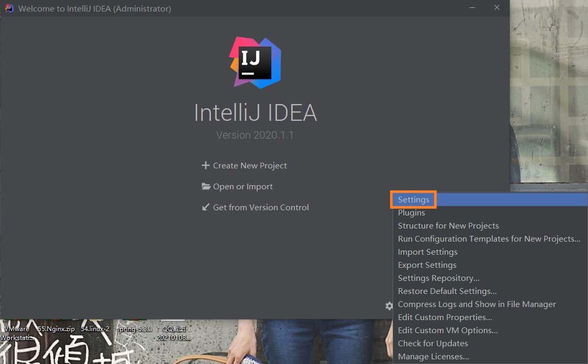
Task: Create New Project
Action: click(x=250, y=165)
